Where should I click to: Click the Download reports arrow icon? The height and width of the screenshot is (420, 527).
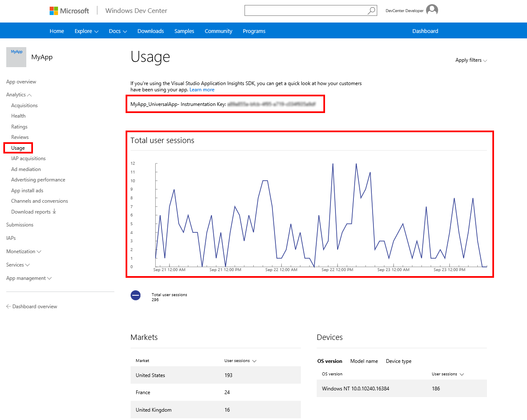click(54, 211)
